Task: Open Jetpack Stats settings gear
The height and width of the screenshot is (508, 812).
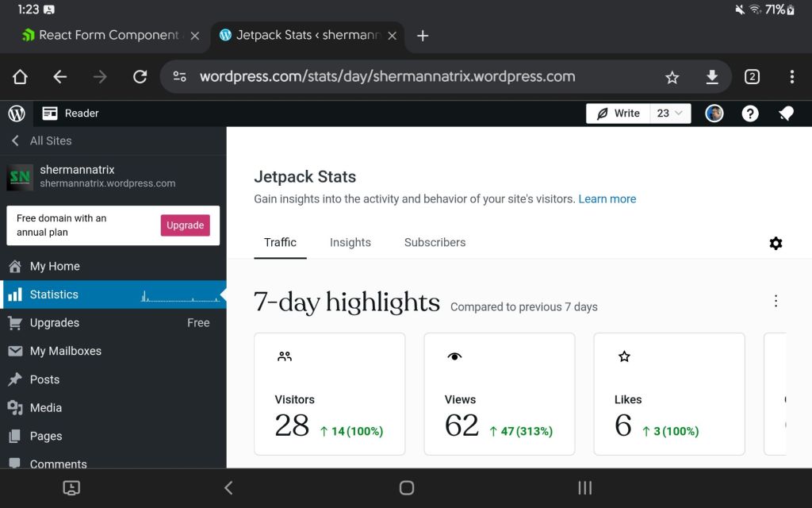Action: click(x=776, y=244)
